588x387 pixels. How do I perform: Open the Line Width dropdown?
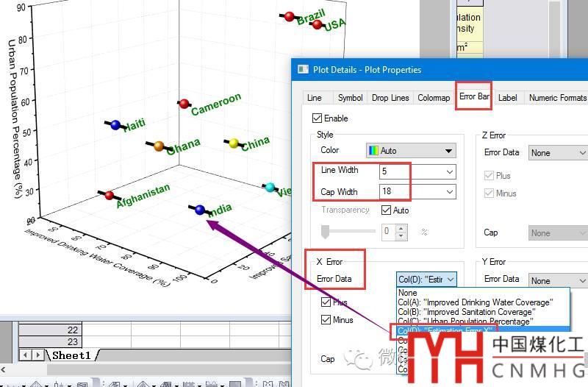449,171
